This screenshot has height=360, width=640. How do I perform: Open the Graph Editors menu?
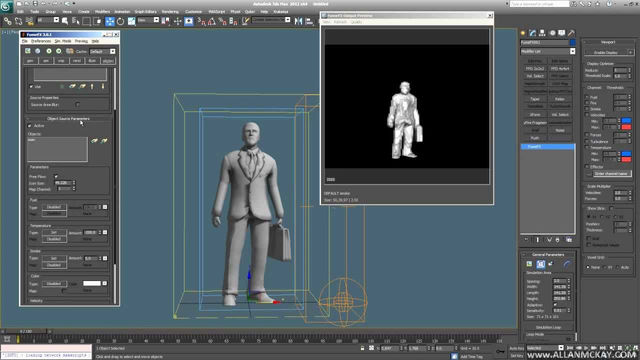coord(145,11)
